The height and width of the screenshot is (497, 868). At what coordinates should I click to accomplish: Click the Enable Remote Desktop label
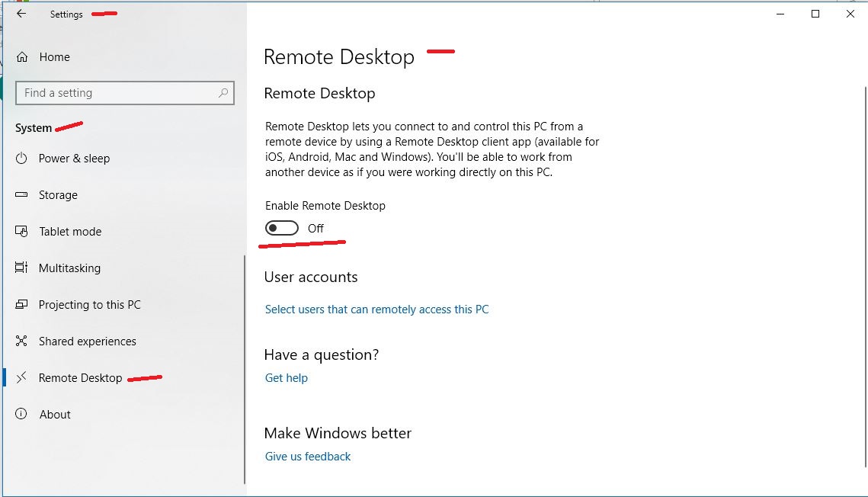click(325, 205)
